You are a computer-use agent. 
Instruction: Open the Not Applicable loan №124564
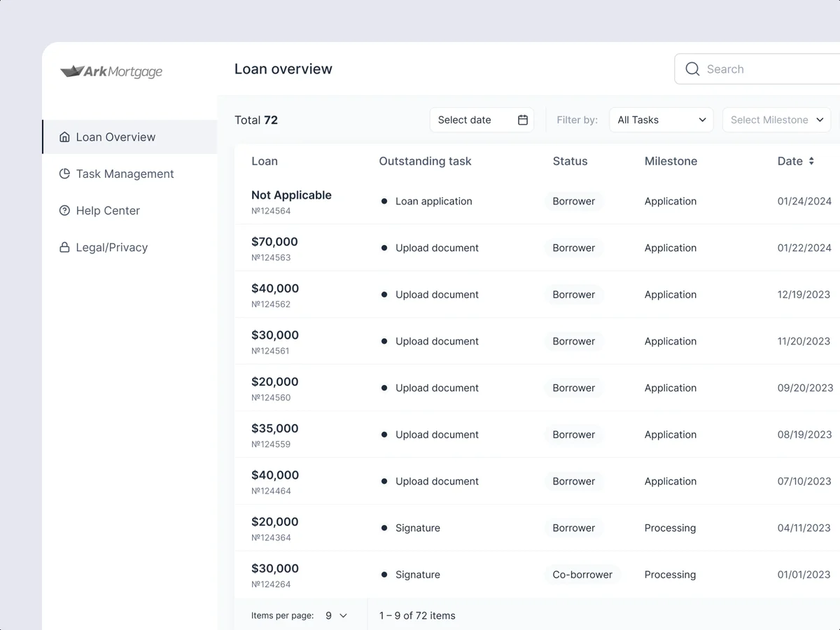(x=291, y=202)
